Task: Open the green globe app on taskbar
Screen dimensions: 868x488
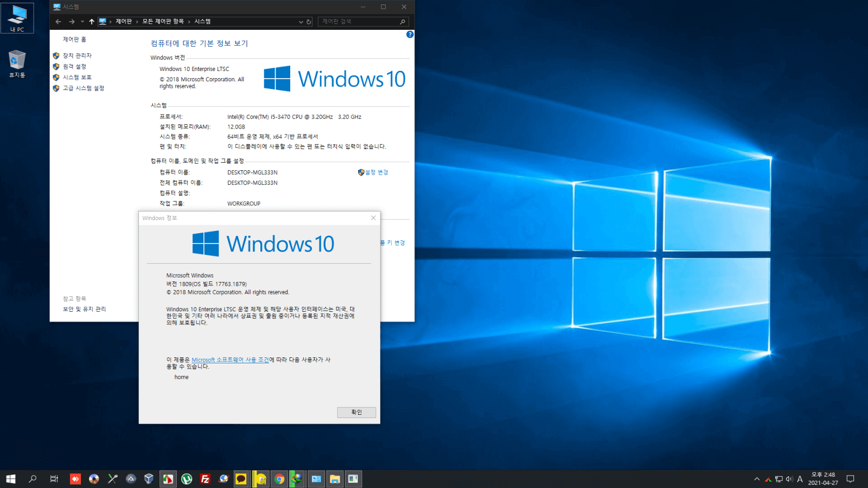Action: (x=297, y=479)
